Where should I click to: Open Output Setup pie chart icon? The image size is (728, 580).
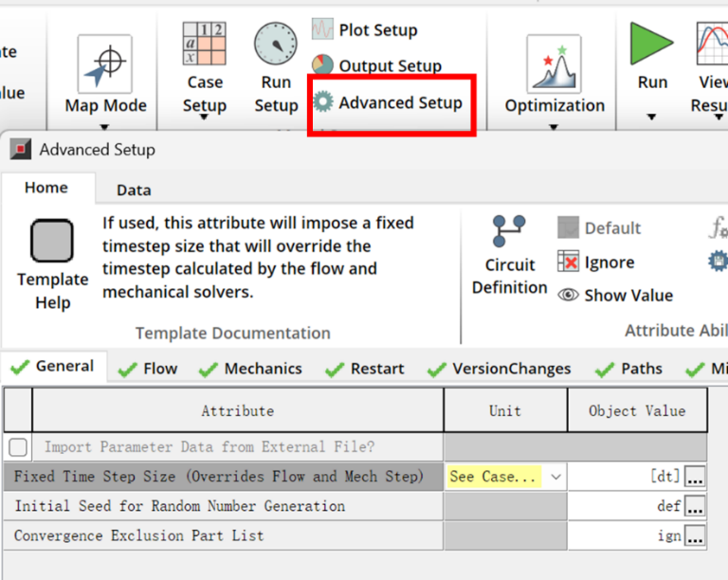pos(322,65)
